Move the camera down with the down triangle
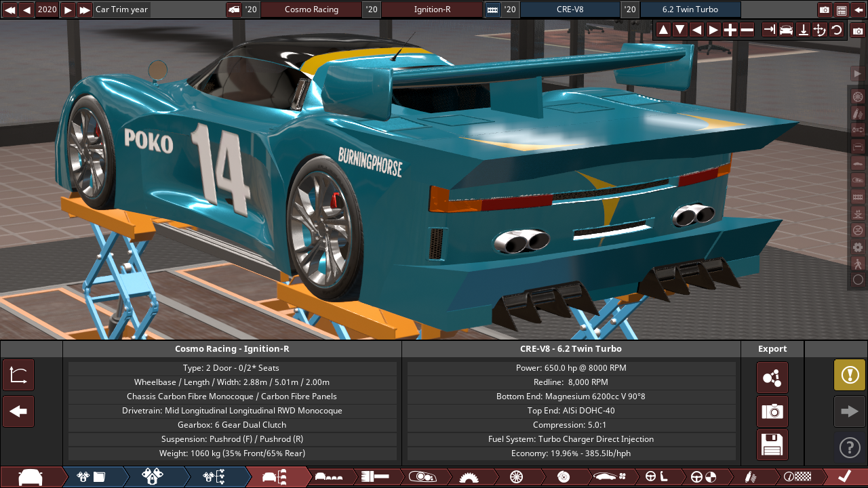 (x=679, y=30)
